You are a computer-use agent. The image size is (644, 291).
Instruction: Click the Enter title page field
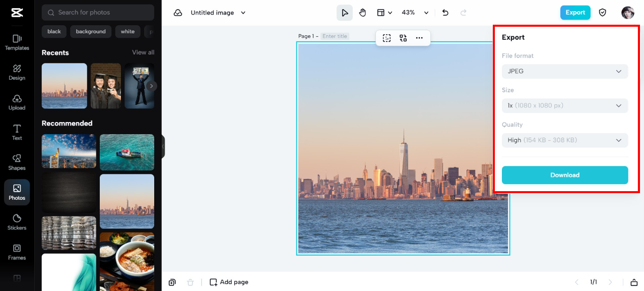click(335, 36)
